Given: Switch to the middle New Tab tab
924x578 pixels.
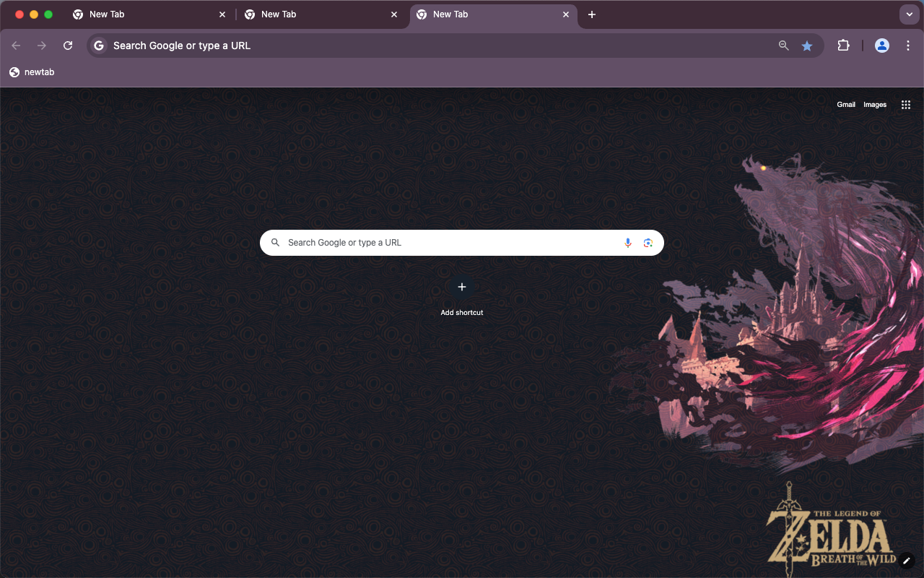Looking at the screenshot, I should pyautogui.click(x=322, y=14).
